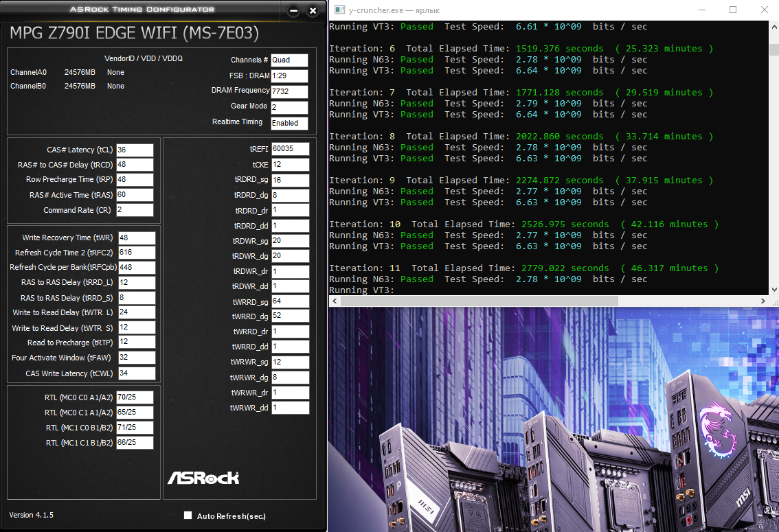Click the tWRRD_dg field showing 52
Image resolution: width=779 pixels, height=532 pixels.
coord(290,316)
